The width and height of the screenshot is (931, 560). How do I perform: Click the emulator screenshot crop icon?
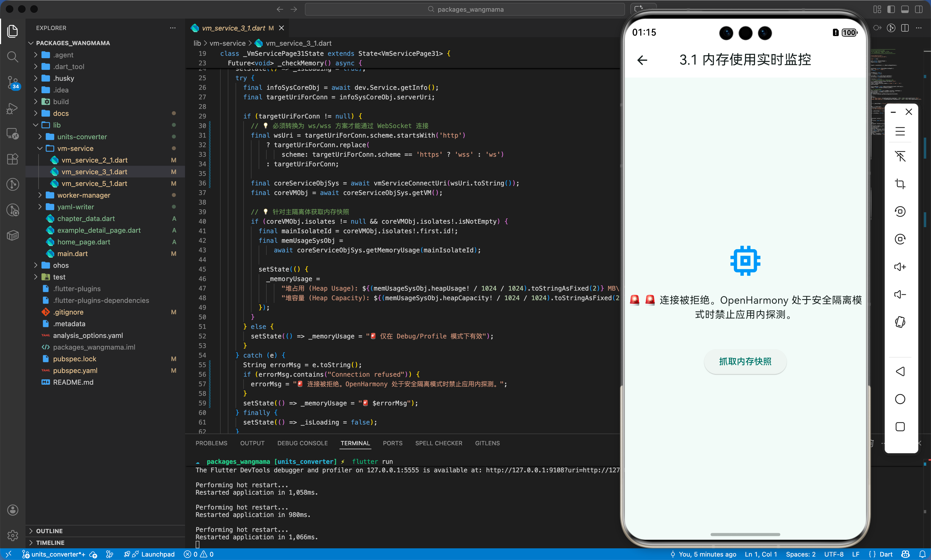(900, 184)
